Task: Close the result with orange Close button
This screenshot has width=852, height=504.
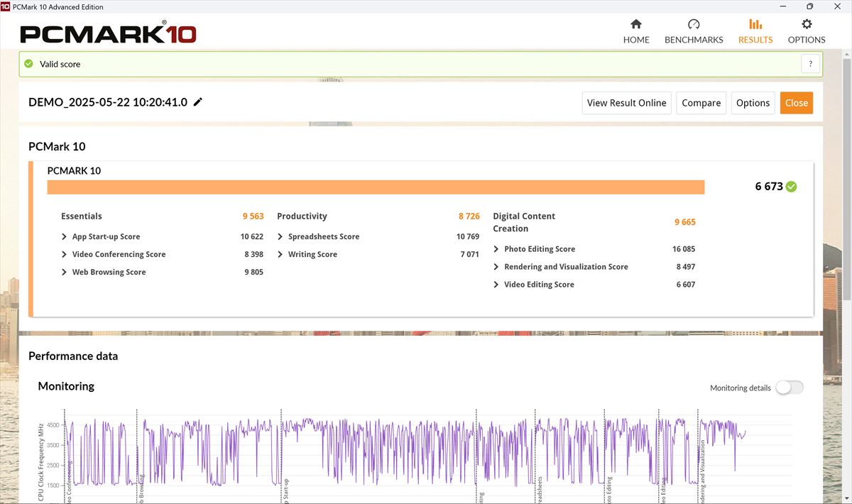Action: click(797, 103)
